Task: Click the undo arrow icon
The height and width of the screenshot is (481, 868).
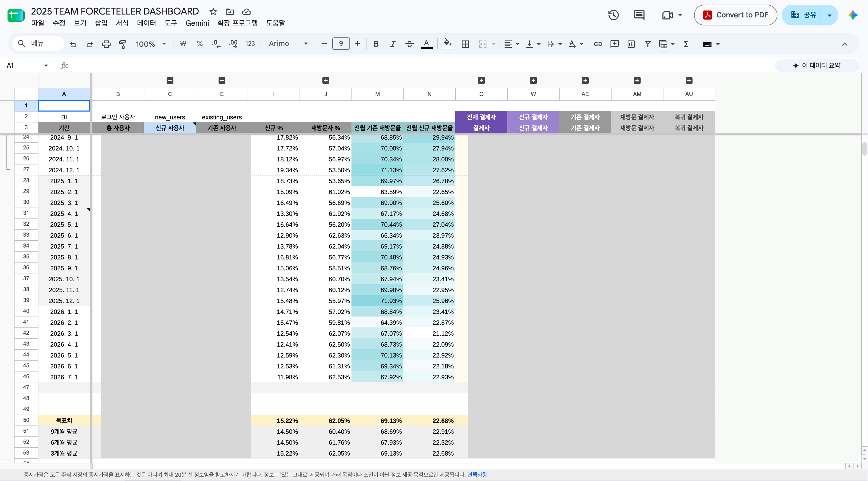Action: click(x=73, y=44)
